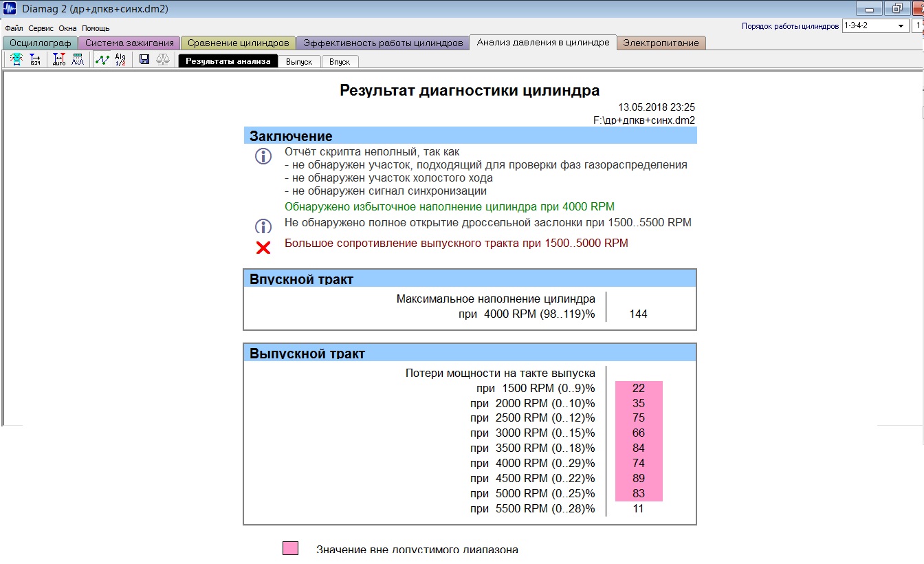Click the 2500 RPM power loss value 75
The image size is (924, 564).
[x=639, y=418]
